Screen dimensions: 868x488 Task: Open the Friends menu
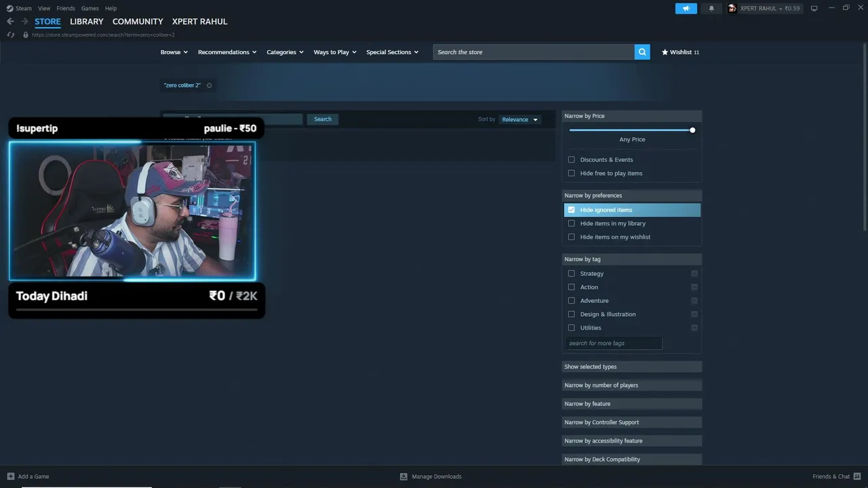click(66, 8)
